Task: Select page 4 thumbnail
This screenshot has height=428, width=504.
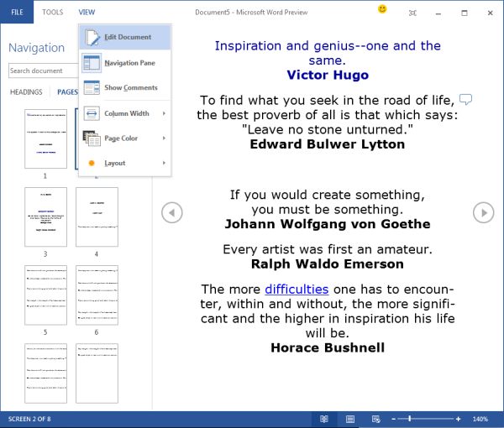Action: click(x=96, y=217)
